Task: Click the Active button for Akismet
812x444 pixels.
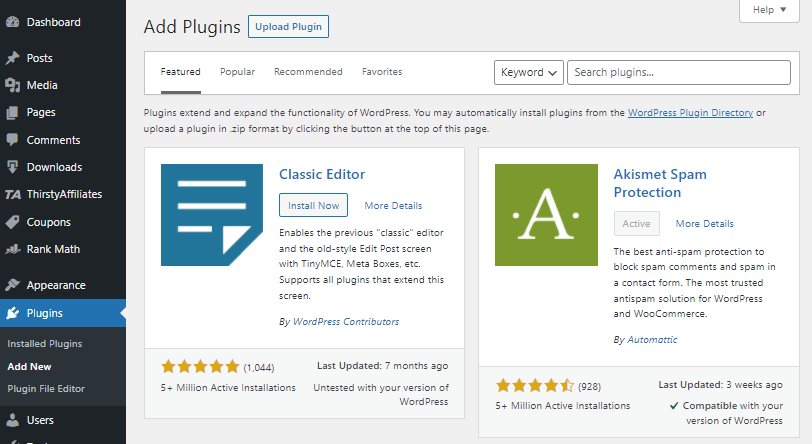Action: tap(636, 224)
